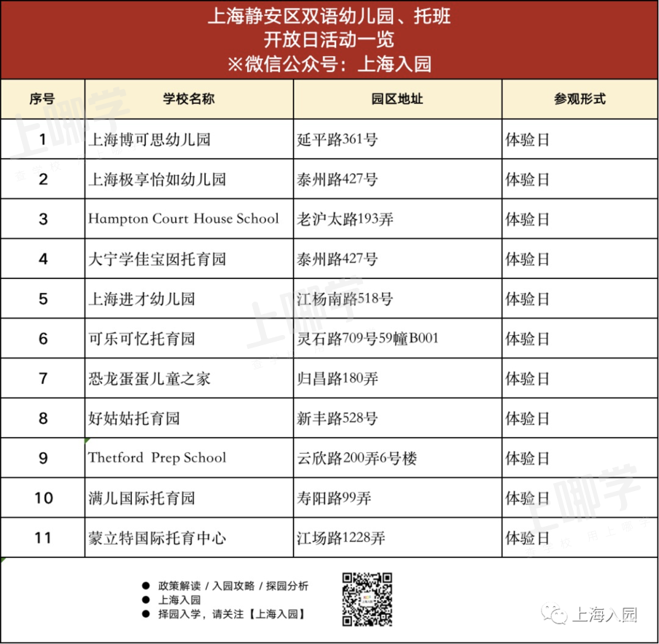Click 泰州路427号 in the 上海极享怡如幼儿园 row
The width and height of the screenshot is (659, 644).
tap(337, 179)
